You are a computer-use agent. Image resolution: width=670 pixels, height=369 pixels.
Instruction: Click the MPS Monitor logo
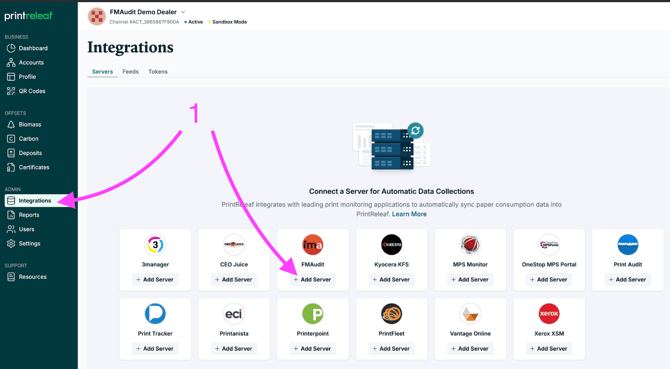pos(470,245)
